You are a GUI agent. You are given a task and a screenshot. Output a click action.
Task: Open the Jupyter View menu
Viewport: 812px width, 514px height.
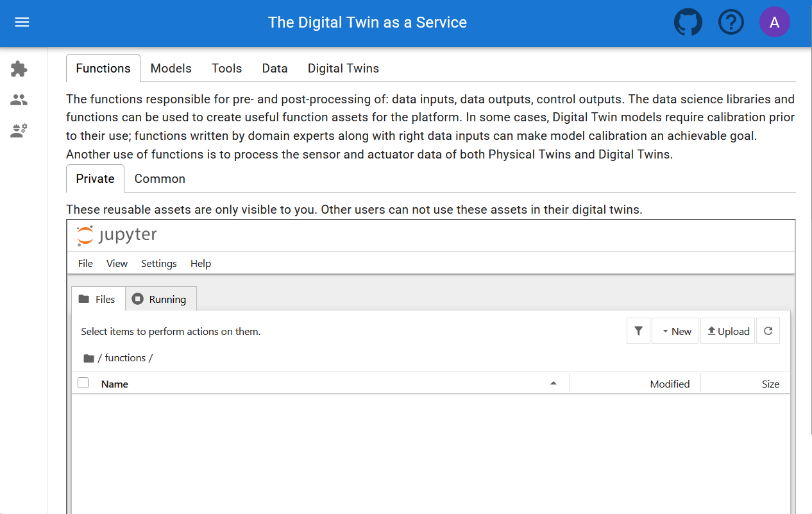point(117,263)
